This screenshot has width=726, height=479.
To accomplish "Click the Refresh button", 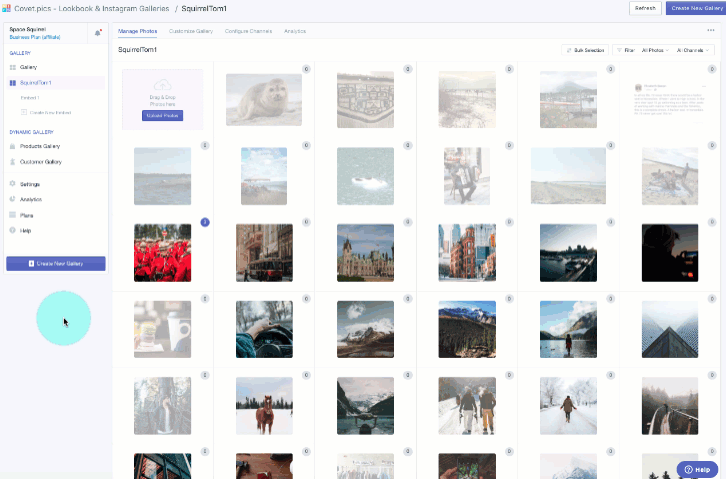I will coord(645,8).
